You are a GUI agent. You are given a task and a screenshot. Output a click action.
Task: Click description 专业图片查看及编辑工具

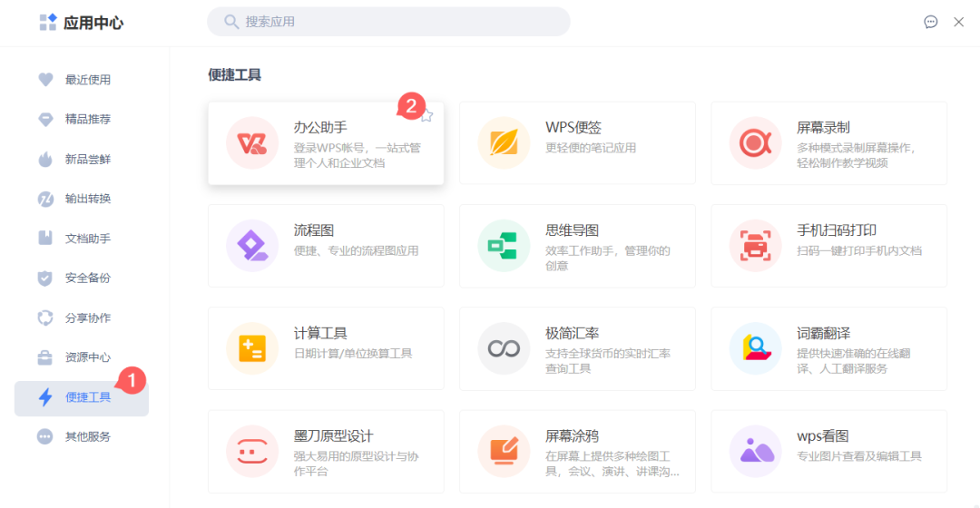(858, 457)
